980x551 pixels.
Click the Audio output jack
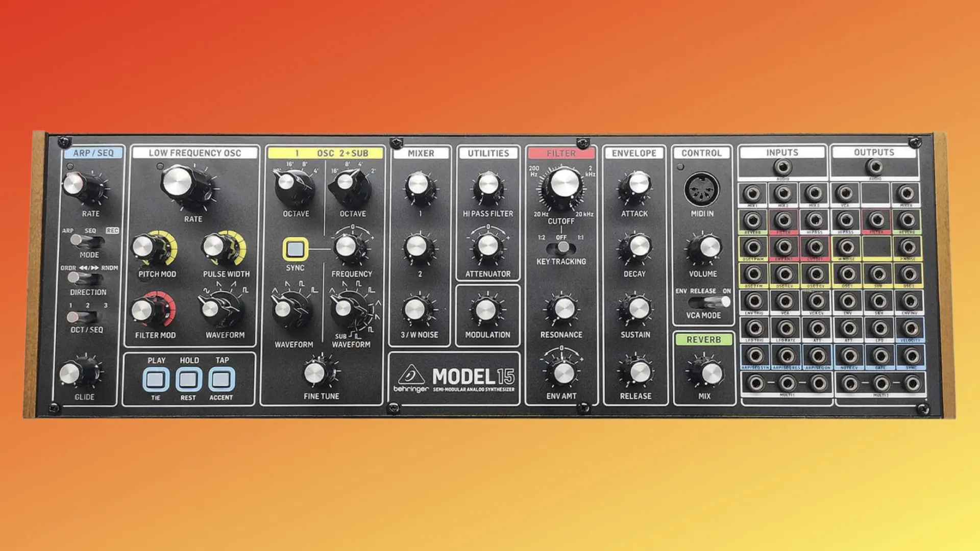point(875,167)
